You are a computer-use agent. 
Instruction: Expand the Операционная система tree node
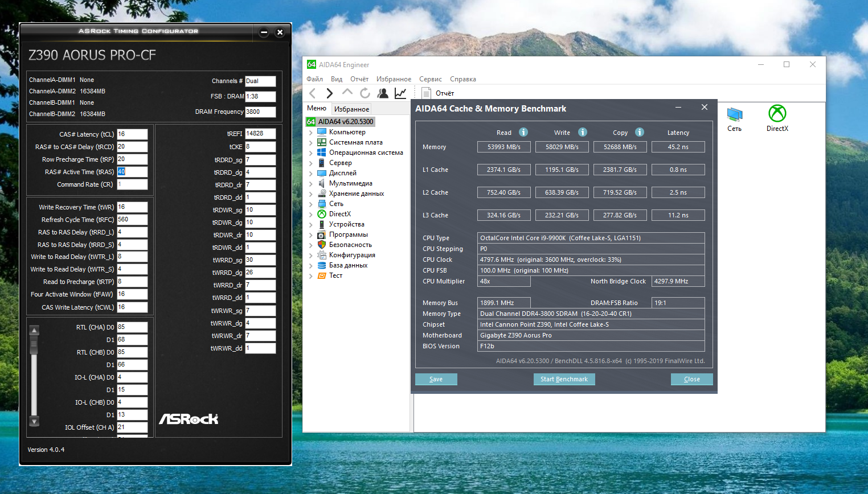point(311,153)
